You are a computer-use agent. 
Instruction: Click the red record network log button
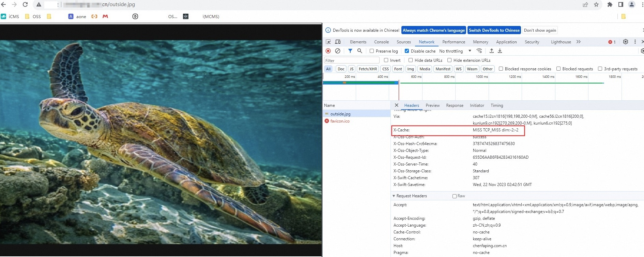(x=328, y=51)
